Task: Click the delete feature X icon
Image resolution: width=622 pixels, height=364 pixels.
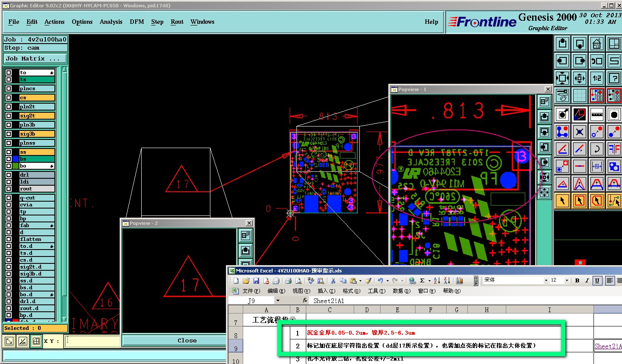Action: (580, 132)
